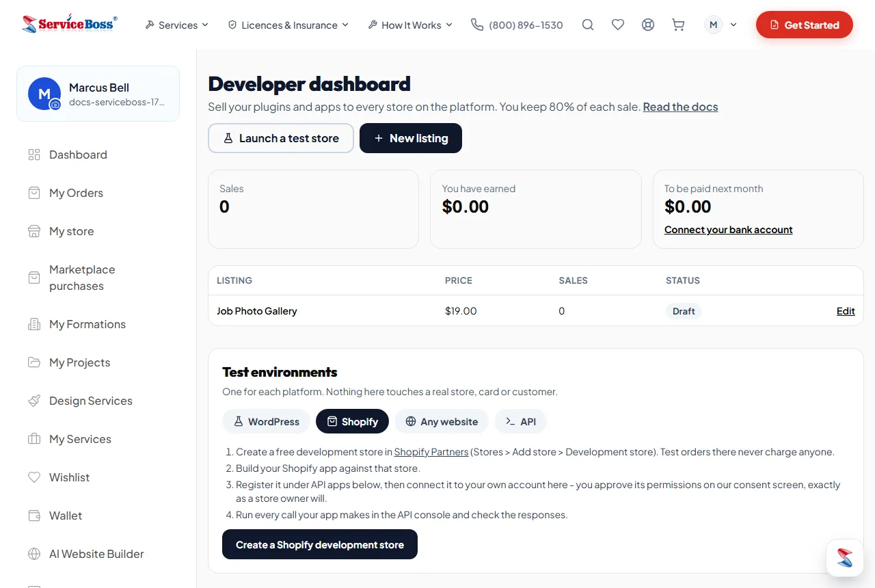Click the My Services briefcase icon

(34, 439)
